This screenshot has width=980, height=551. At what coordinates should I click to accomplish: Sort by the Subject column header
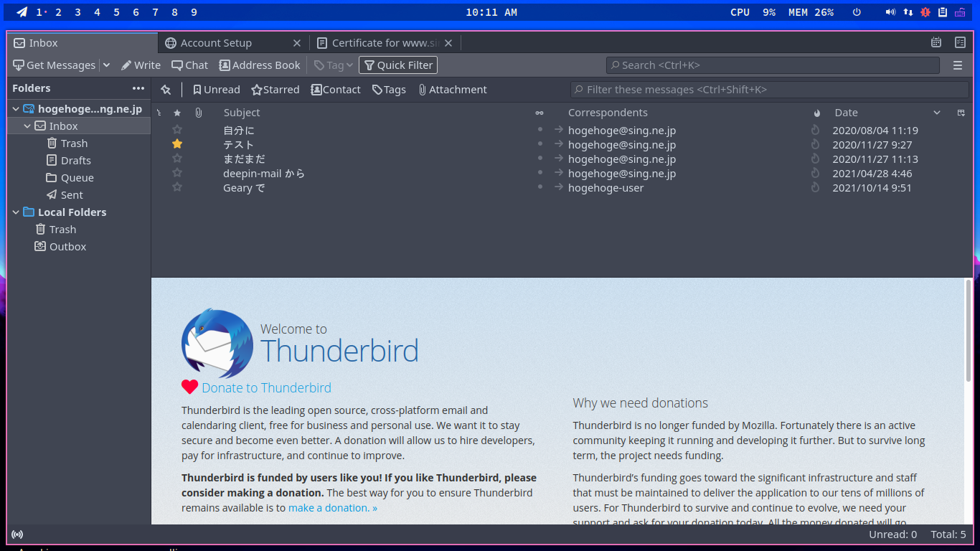coord(242,113)
